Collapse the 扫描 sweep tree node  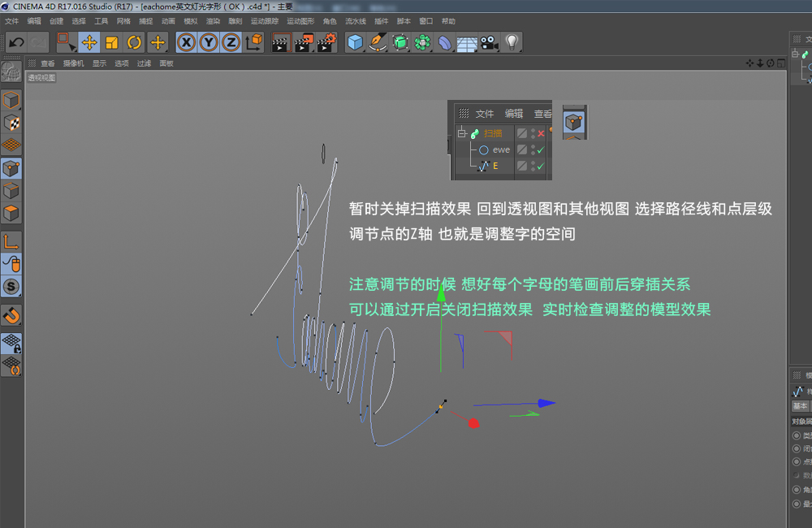click(462, 133)
